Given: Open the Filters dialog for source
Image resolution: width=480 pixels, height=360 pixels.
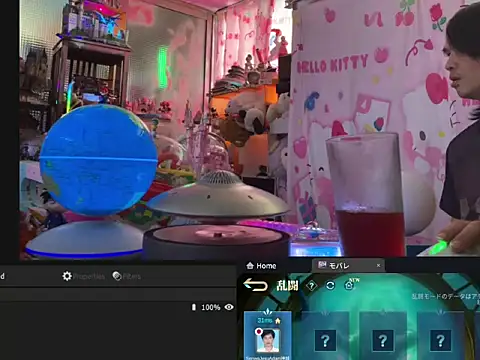Looking at the screenshot, I should click(x=127, y=276).
